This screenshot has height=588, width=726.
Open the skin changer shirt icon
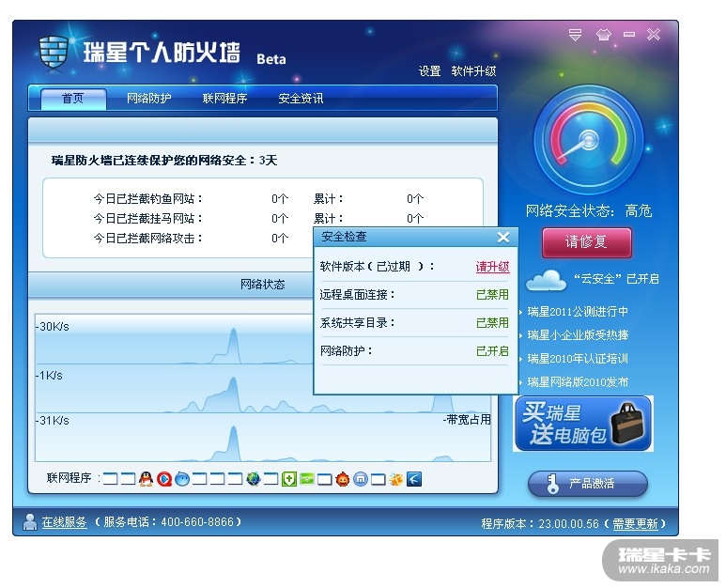[603, 35]
